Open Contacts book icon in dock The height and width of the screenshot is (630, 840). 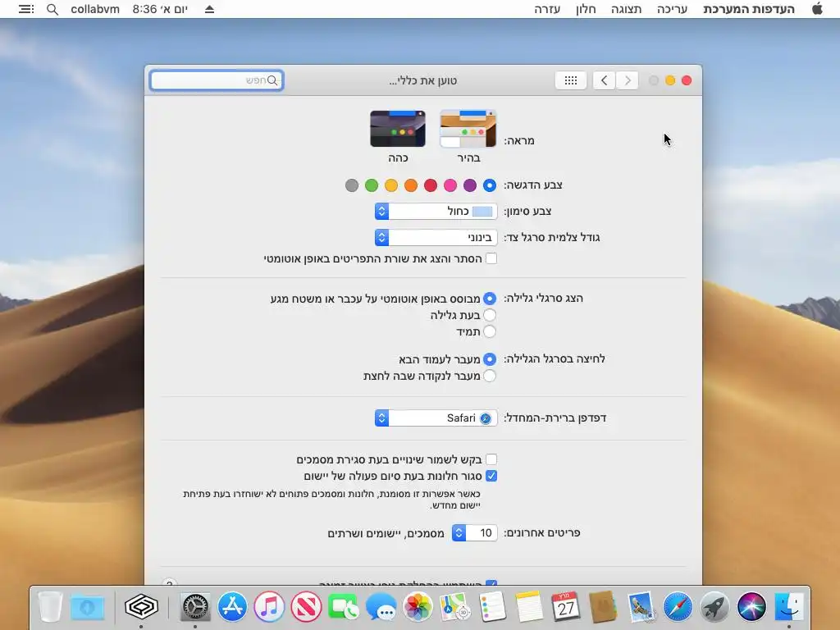603,607
